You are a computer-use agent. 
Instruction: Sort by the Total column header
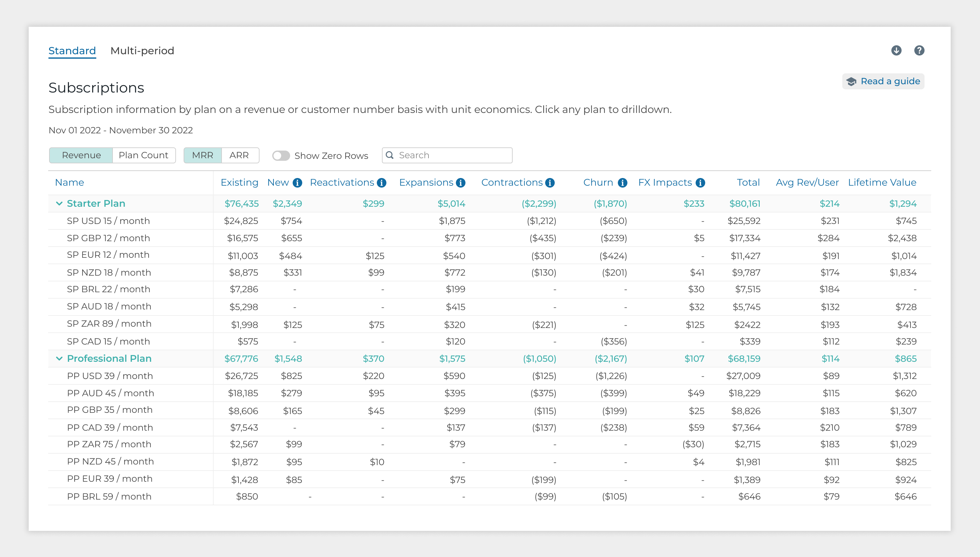(748, 182)
